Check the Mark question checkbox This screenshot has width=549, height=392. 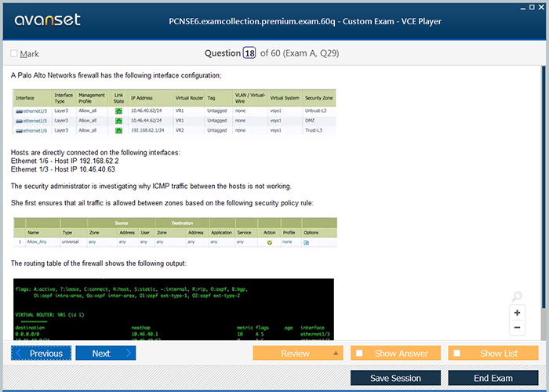(x=14, y=54)
